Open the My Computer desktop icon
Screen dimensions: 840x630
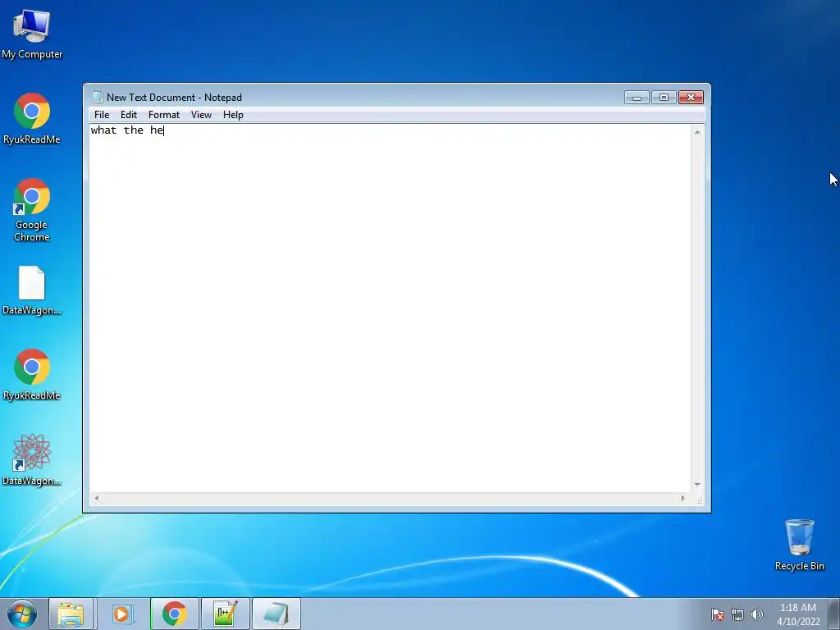[x=32, y=34]
